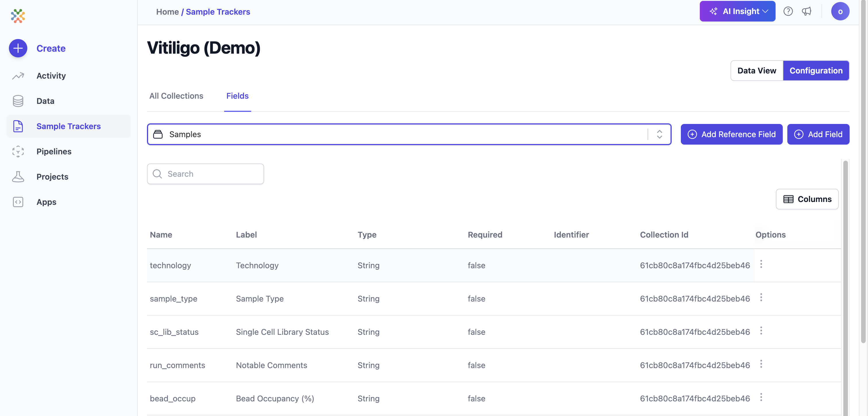Screen dimensions: 868x416
Task: Click Add Reference Field button
Action: [731, 134]
